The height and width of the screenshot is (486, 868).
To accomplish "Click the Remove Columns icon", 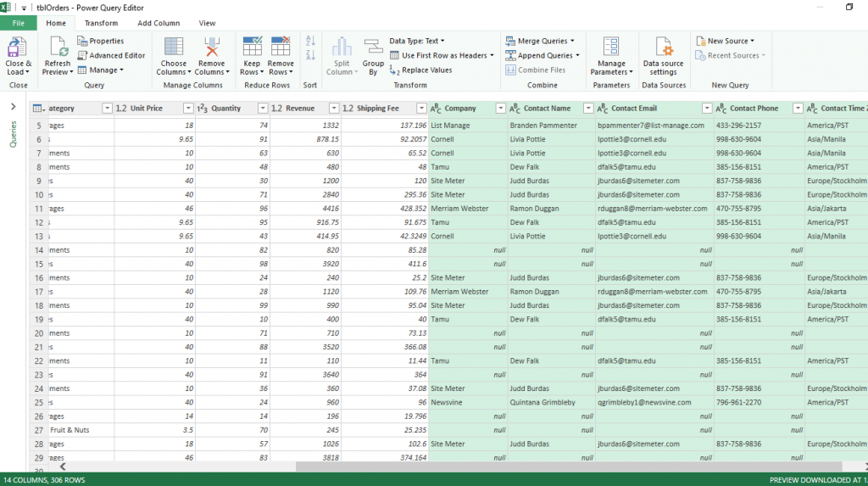I will click(211, 47).
